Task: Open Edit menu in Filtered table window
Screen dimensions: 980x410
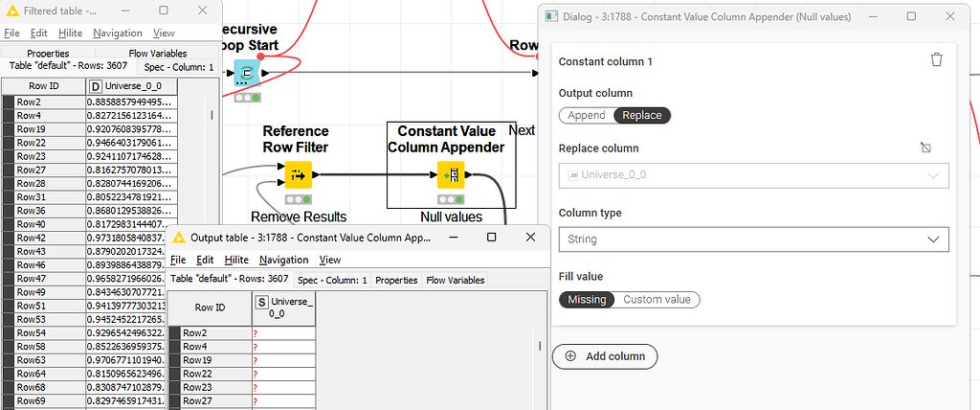Action: pyautogui.click(x=38, y=34)
